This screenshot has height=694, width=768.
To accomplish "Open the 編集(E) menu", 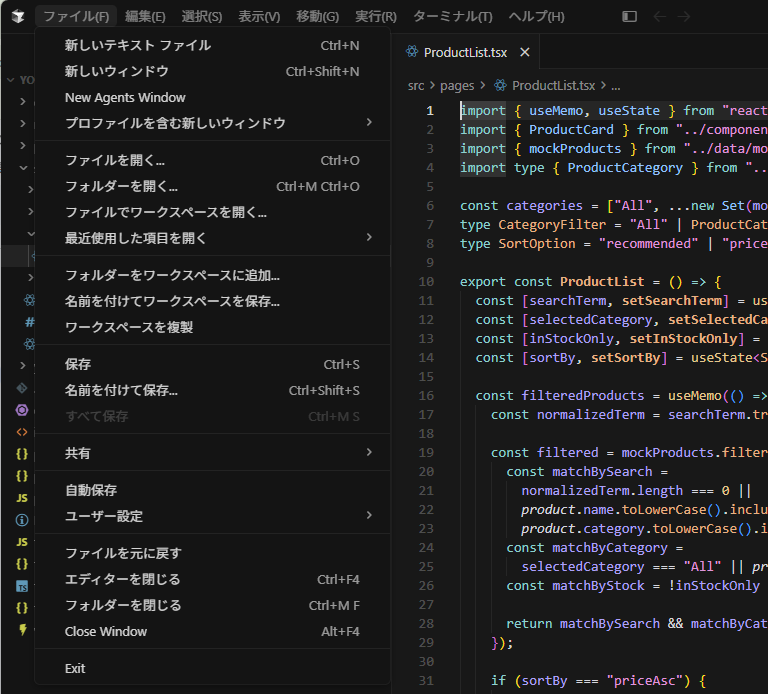I will [145, 17].
